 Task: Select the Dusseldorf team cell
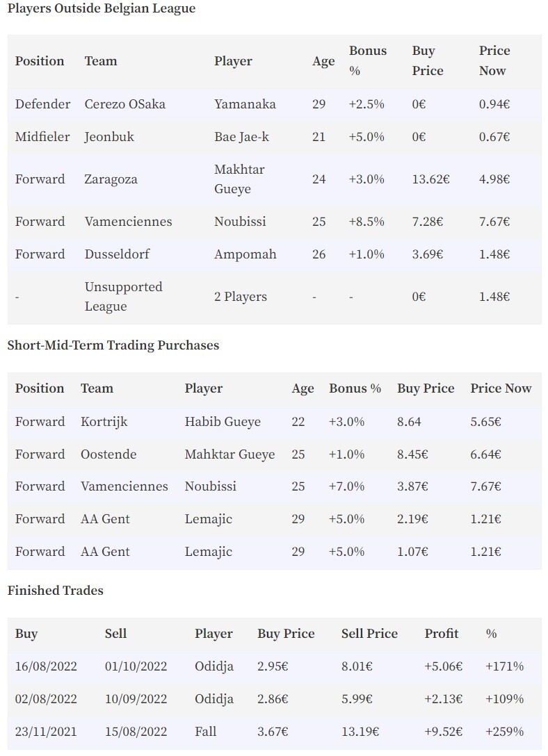pyautogui.click(x=117, y=254)
